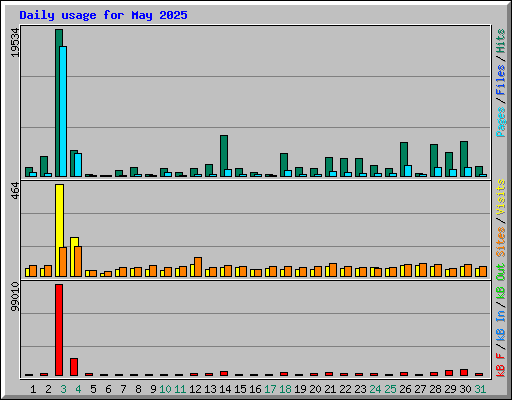Click the blue "Files" legend word

tap(500, 80)
